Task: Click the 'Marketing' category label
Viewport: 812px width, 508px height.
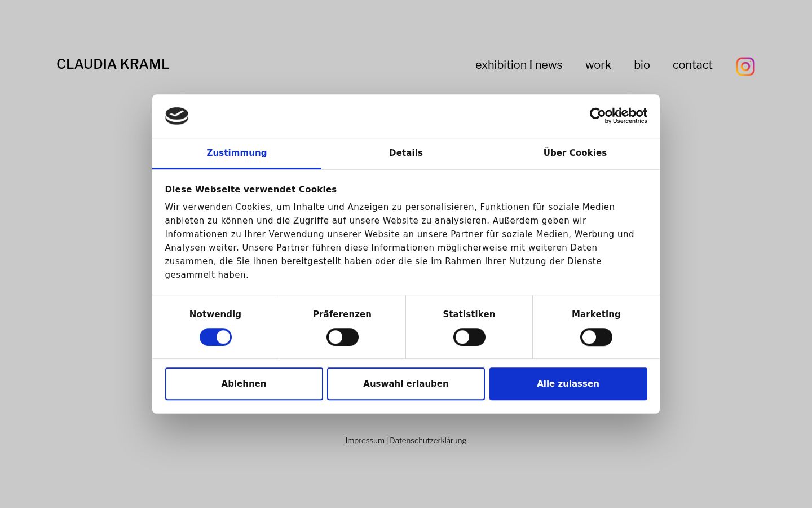Action: (x=596, y=314)
